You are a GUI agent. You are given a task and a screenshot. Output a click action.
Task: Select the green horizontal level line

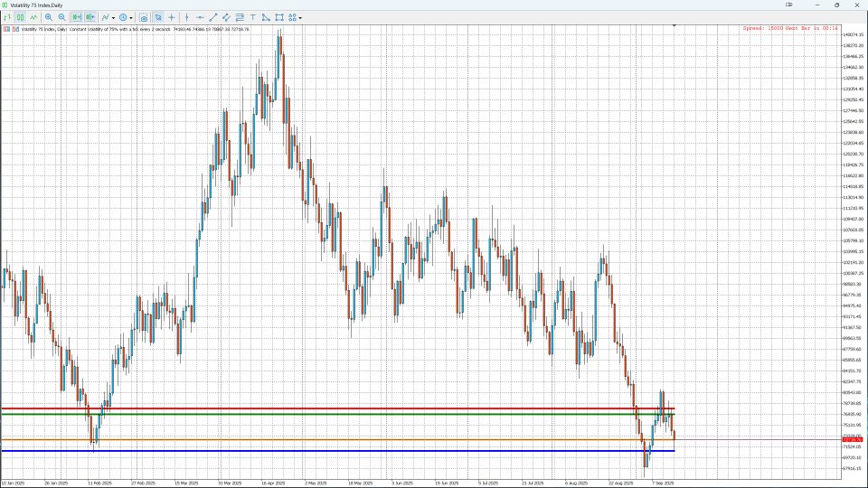click(337, 414)
